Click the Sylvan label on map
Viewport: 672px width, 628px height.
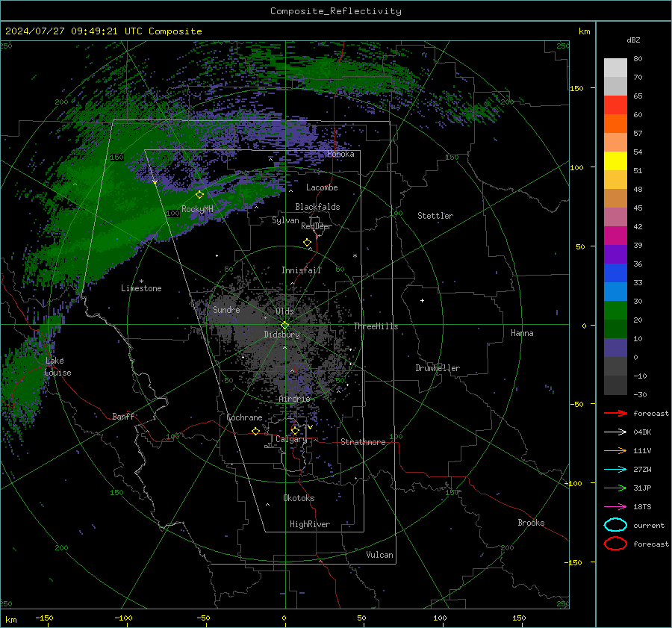(285, 220)
